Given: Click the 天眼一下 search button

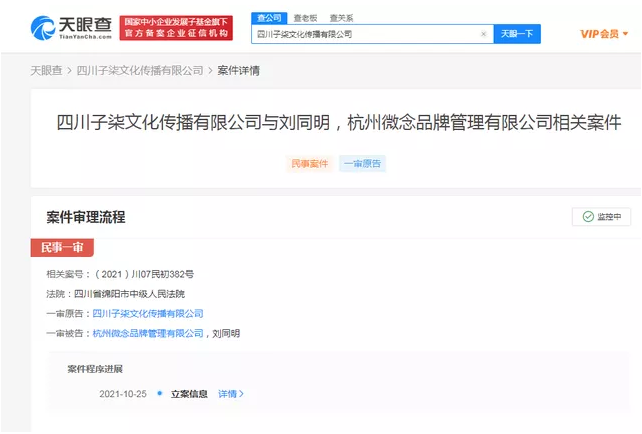Looking at the screenshot, I should (x=517, y=34).
